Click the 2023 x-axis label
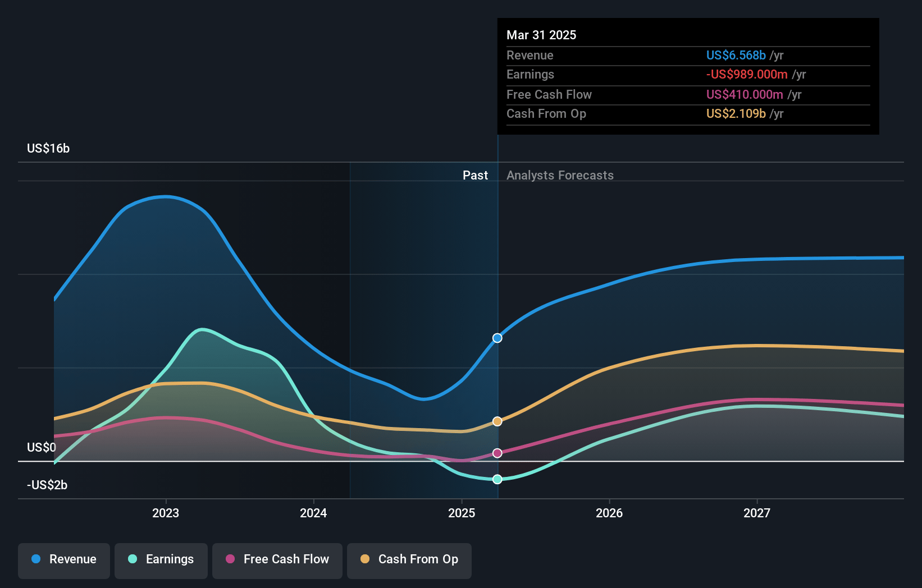 (166, 513)
